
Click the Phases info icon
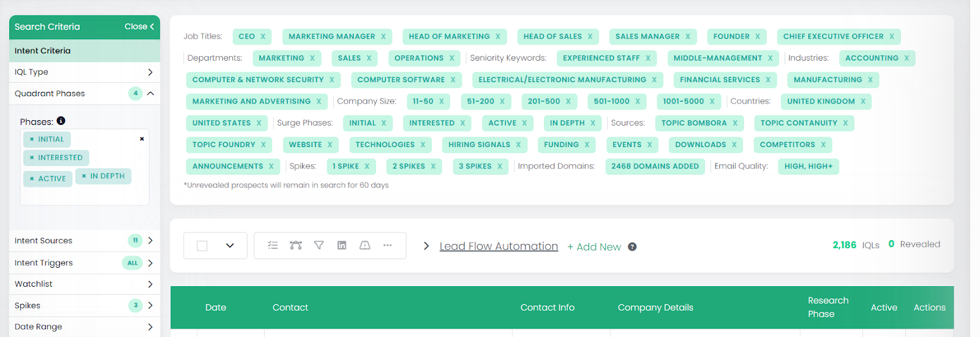[61, 121]
